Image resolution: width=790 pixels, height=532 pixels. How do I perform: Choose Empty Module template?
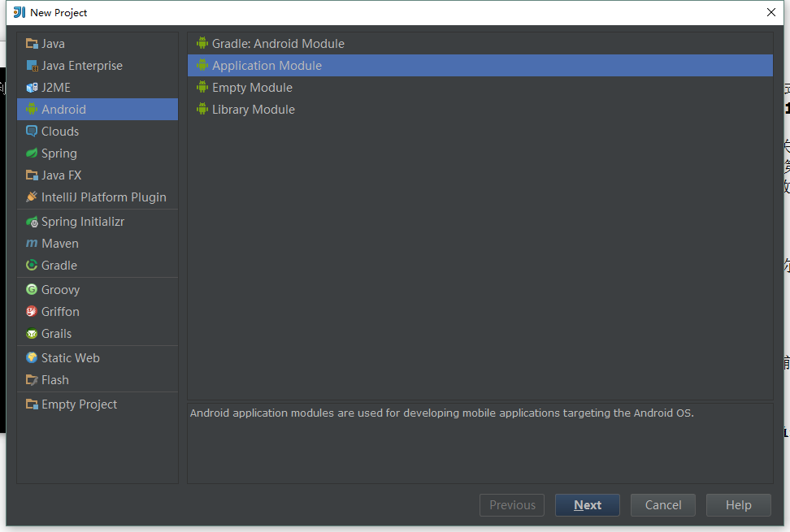[480, 88]
